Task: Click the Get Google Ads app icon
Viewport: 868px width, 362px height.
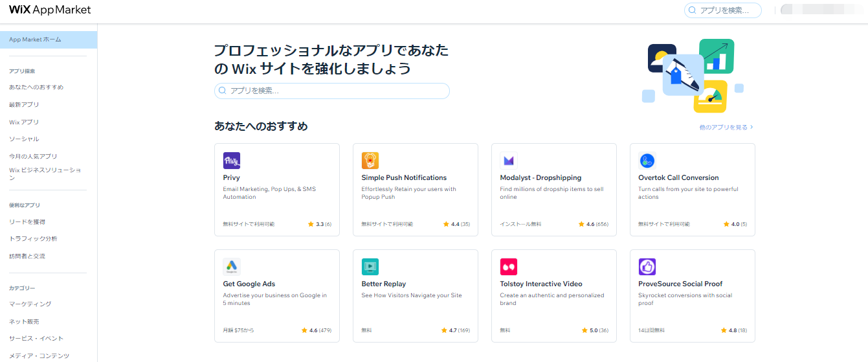Action: pyautogui.click(x=232, y=267)
